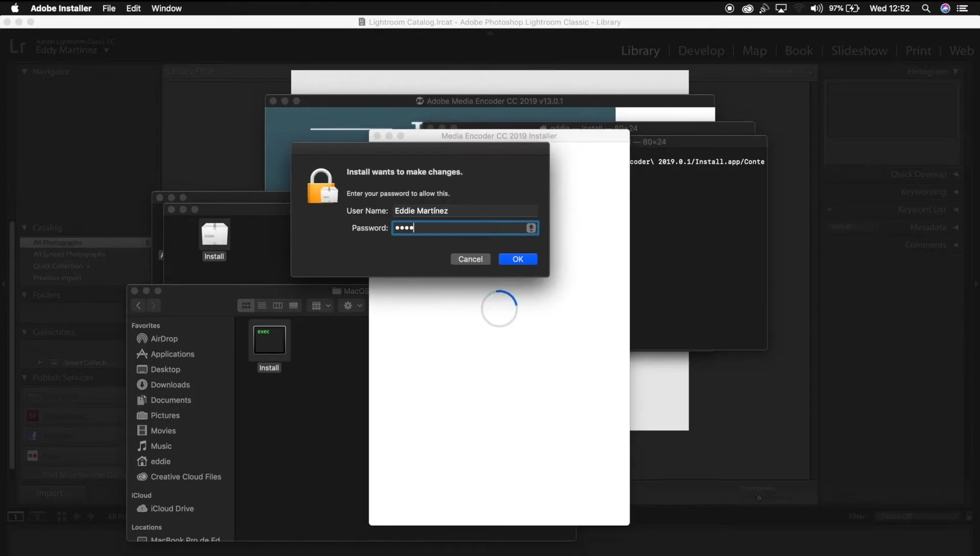Collapse the Publish Services panel
Screen dimensions: 980x556
point(24,377)
